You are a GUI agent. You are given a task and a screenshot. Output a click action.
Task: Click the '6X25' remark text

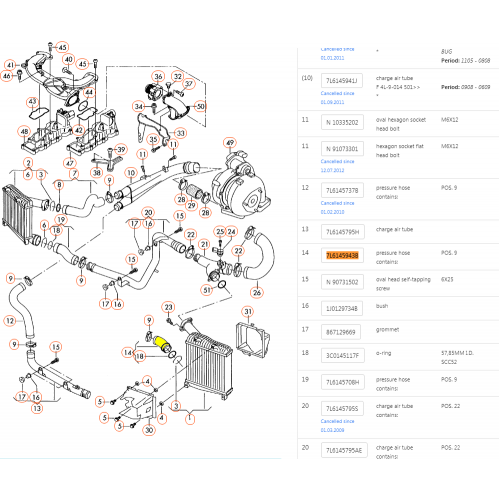[447, 279]
